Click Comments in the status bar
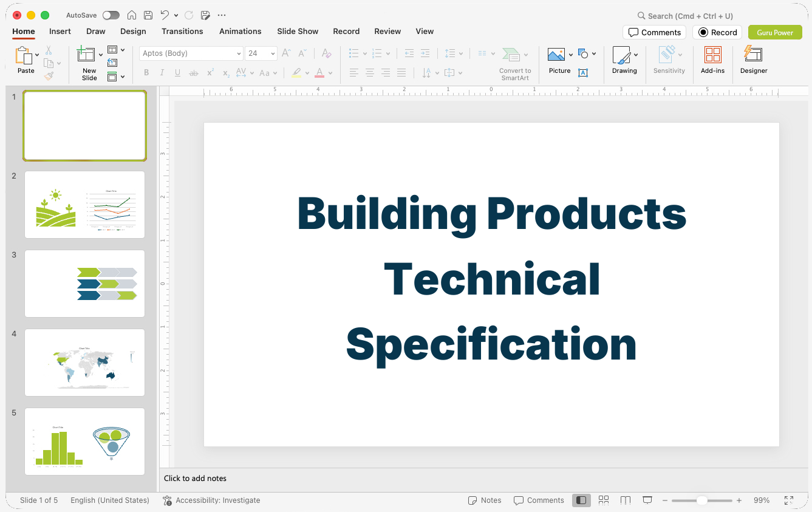 pyautogui.click(x=539, y=500)
